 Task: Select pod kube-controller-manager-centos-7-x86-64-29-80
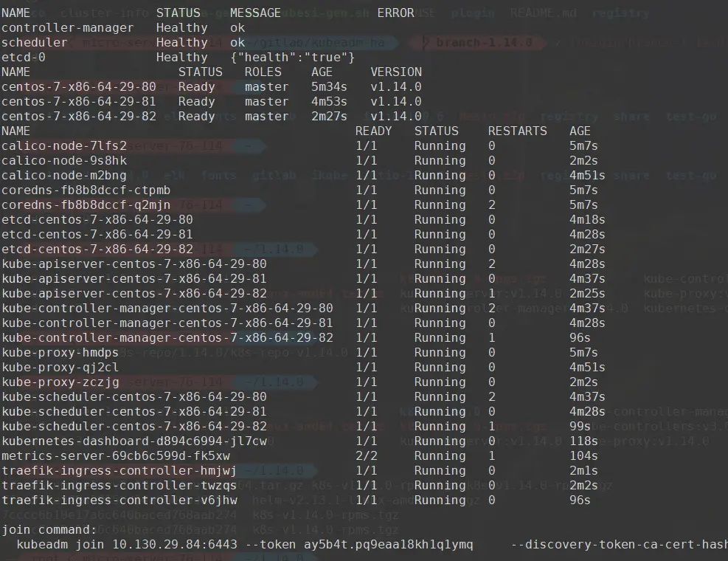[167, 309]
